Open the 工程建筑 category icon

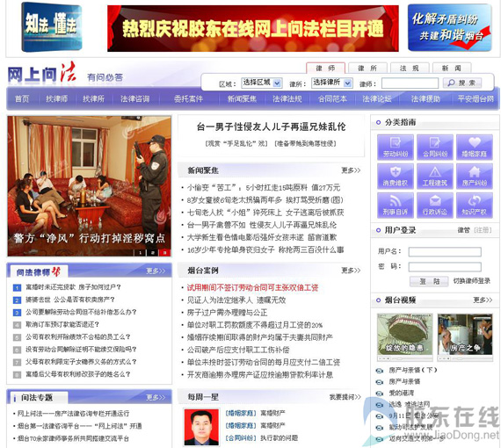click(435, 176)
